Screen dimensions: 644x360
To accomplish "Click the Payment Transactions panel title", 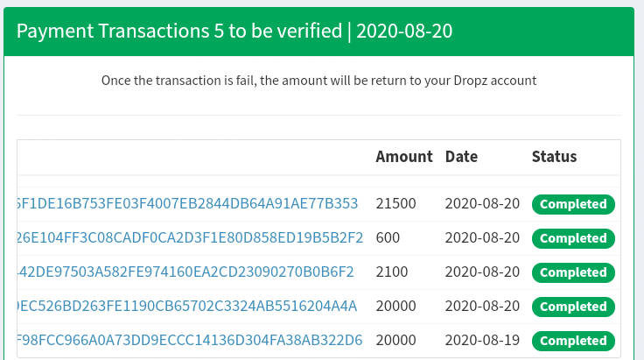I will coord(234,32).
